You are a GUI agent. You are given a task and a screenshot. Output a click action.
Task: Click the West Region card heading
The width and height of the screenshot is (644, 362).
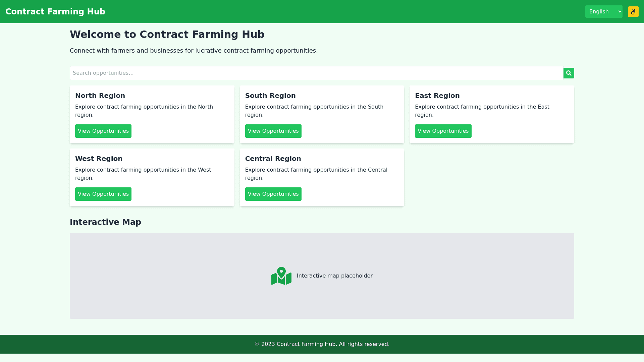[x=99, y=159]
